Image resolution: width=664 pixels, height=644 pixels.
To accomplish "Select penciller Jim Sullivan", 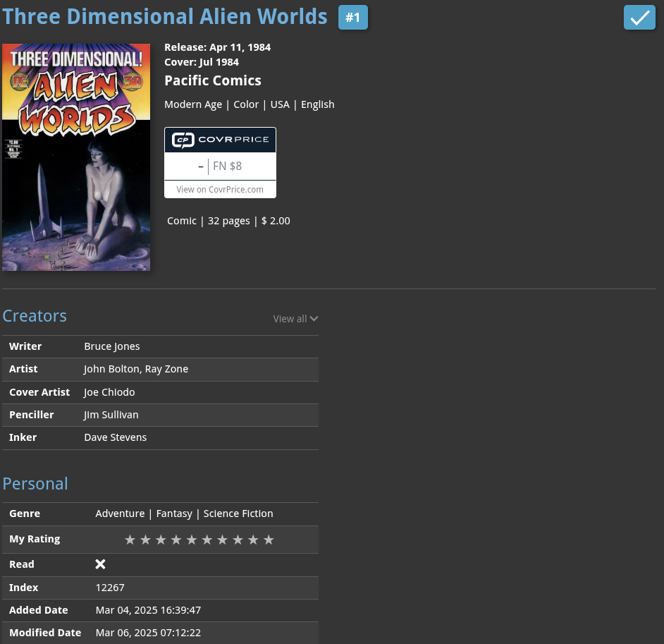I will (x=111, y=415).
